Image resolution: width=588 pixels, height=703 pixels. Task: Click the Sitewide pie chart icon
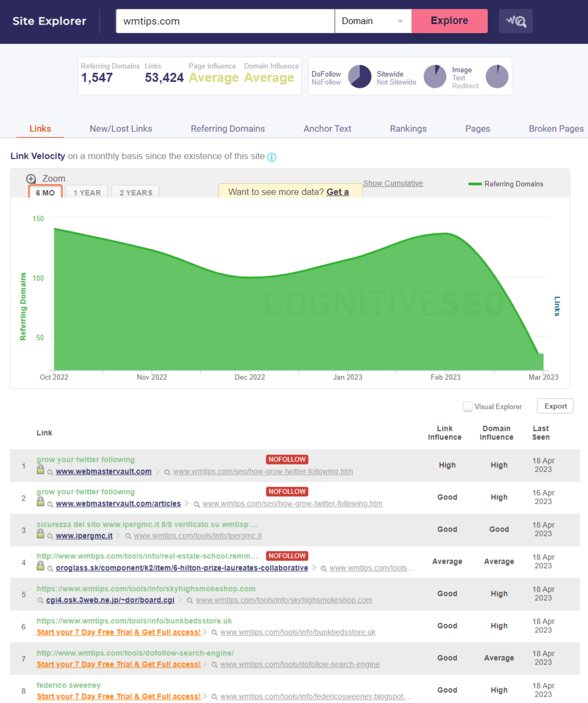pos(435,77)
